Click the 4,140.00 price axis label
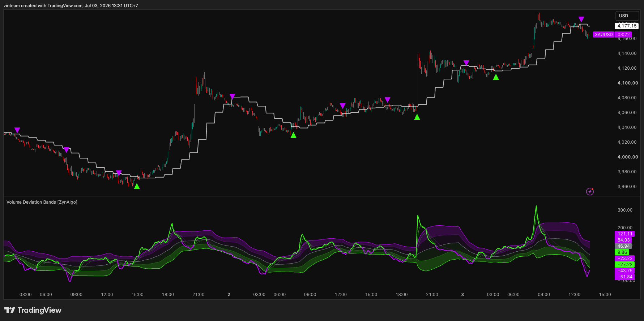The width and height of the screenshot is (644, 321). click(x=627, y=53)
